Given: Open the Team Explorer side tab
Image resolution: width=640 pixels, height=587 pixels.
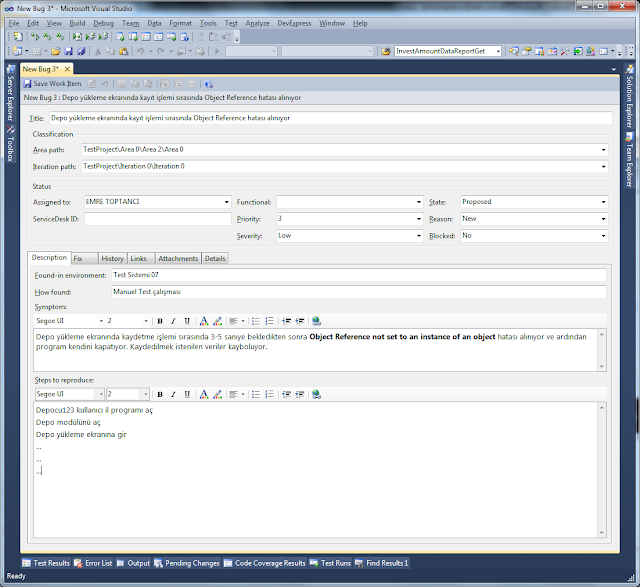Looking at the screenshot, I should tap(629, 160).
